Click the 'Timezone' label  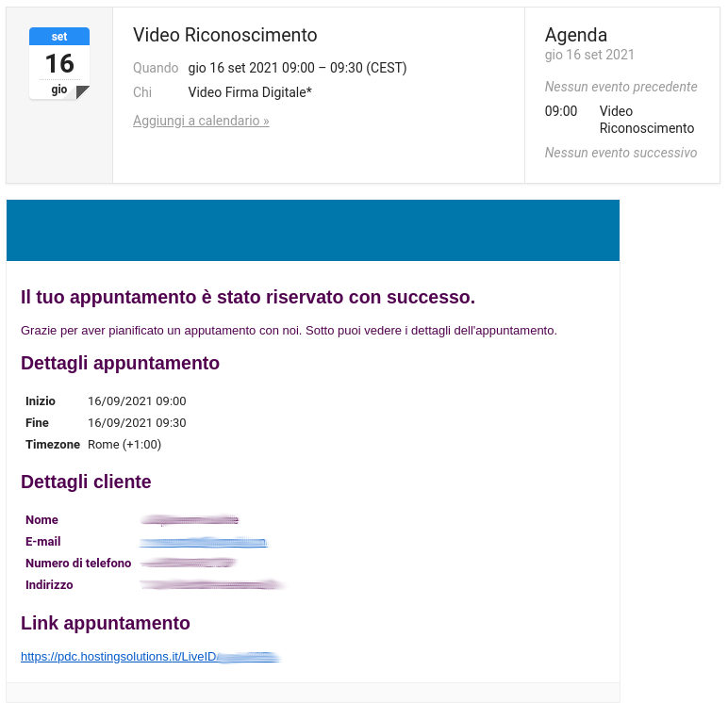(x=53, y=445)
